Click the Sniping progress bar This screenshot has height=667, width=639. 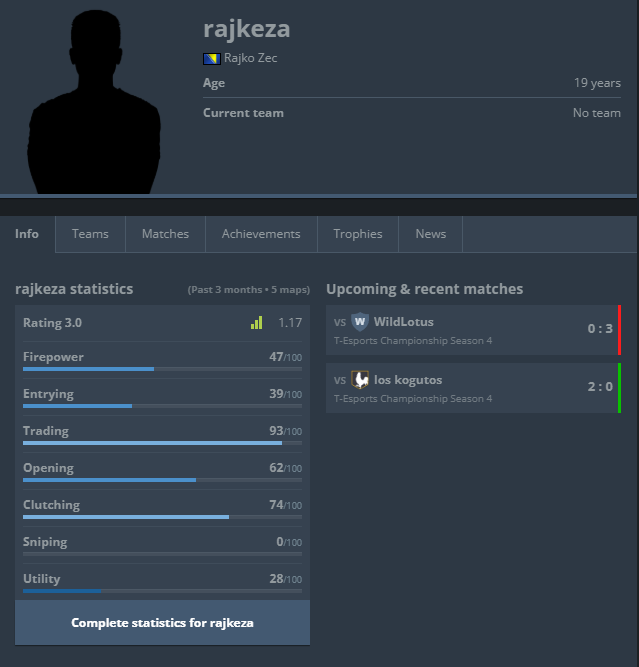point(163,554)
